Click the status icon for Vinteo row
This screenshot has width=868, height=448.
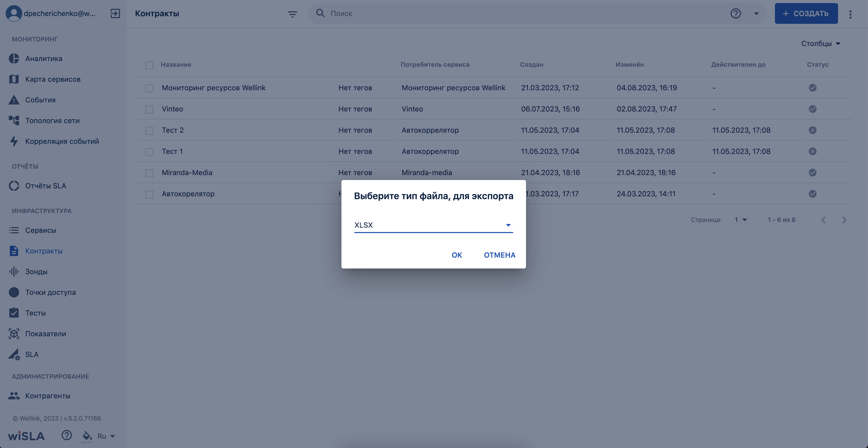point(812,109)
